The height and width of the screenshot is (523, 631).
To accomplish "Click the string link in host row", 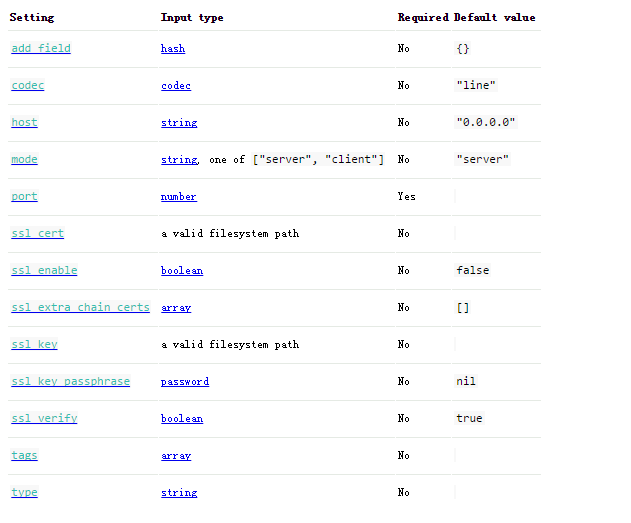I will pos(179,123).
